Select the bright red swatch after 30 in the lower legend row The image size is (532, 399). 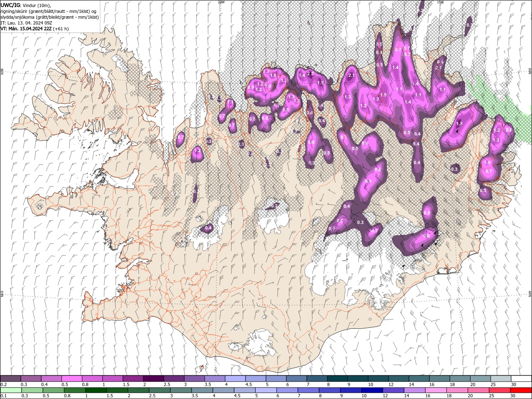point(520,391)
